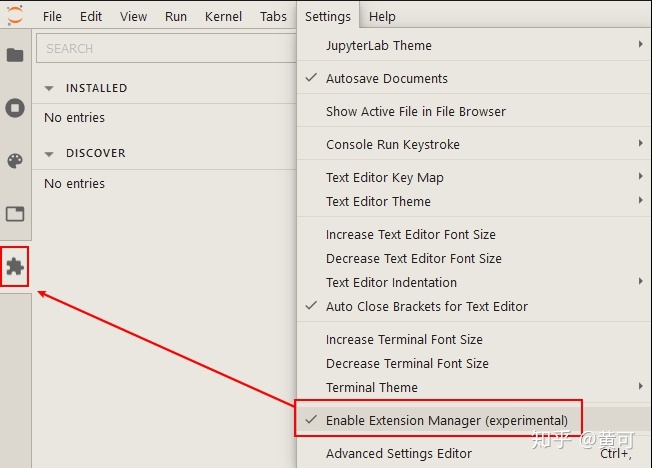Open the Help menu
The width and height of the screenshot is (652, 468).
point(382,16)
